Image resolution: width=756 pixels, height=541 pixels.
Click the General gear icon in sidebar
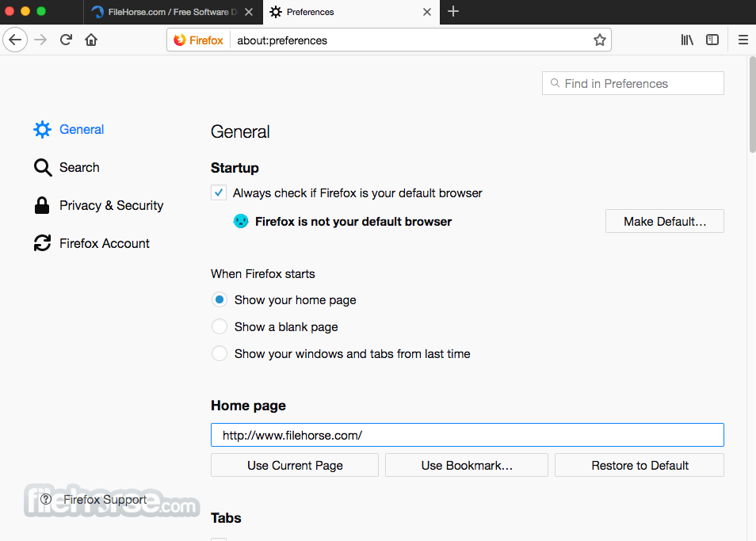[43, 129]
